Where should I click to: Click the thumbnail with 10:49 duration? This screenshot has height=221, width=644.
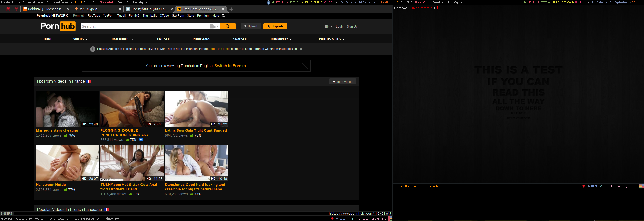tap(197, 163)
